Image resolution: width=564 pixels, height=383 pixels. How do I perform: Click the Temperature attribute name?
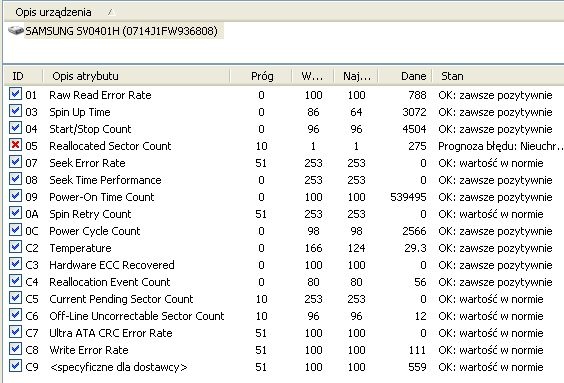click(x=80, y=248)
